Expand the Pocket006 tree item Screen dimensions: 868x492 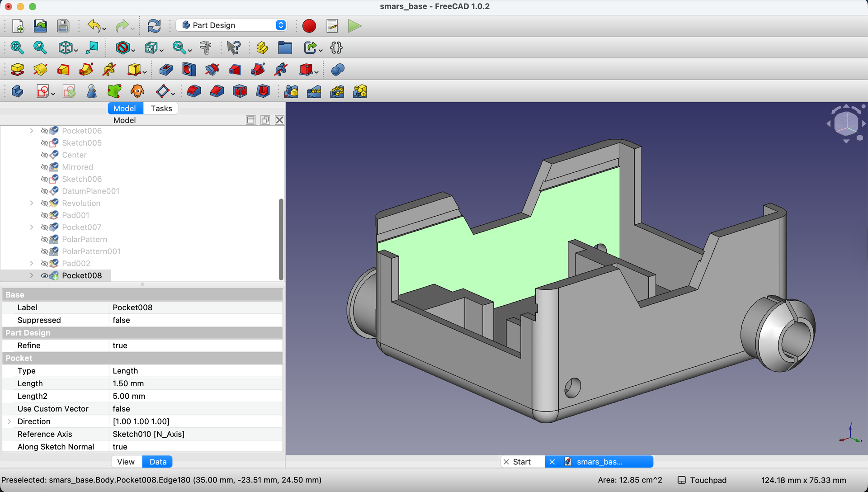[x=31, y=131]
